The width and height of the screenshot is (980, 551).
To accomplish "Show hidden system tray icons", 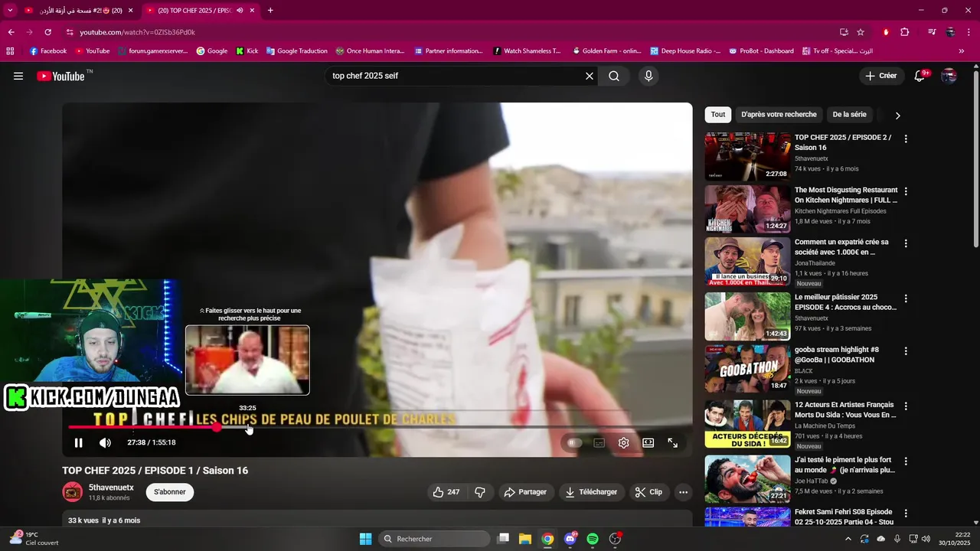I will tap(848, 539).
